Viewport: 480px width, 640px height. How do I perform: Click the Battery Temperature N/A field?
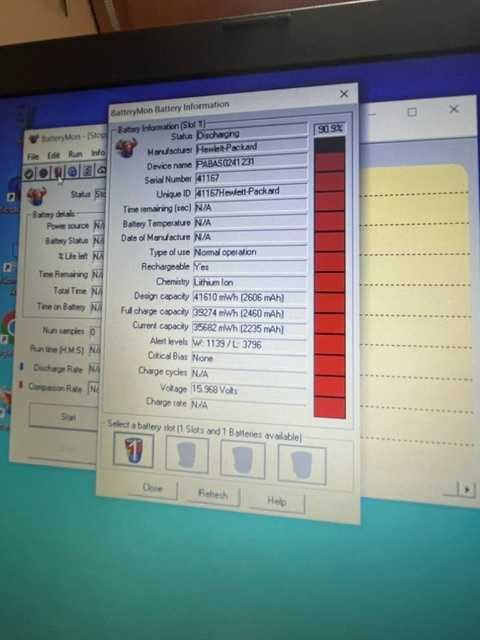251,222
